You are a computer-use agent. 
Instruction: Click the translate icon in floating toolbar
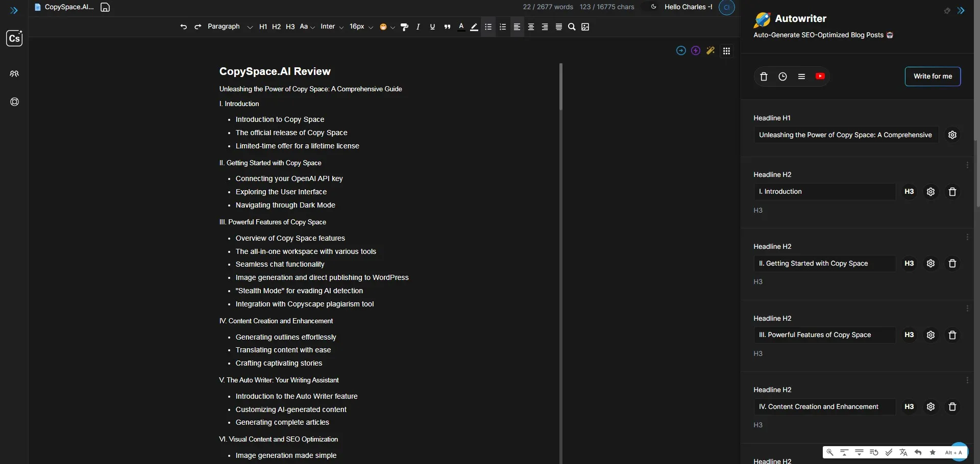click(903, 452)
